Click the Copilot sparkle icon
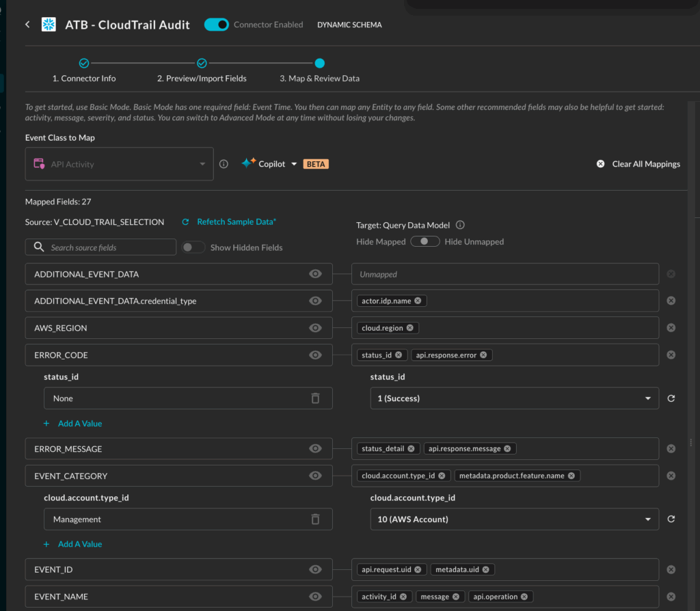 (247, 163)
